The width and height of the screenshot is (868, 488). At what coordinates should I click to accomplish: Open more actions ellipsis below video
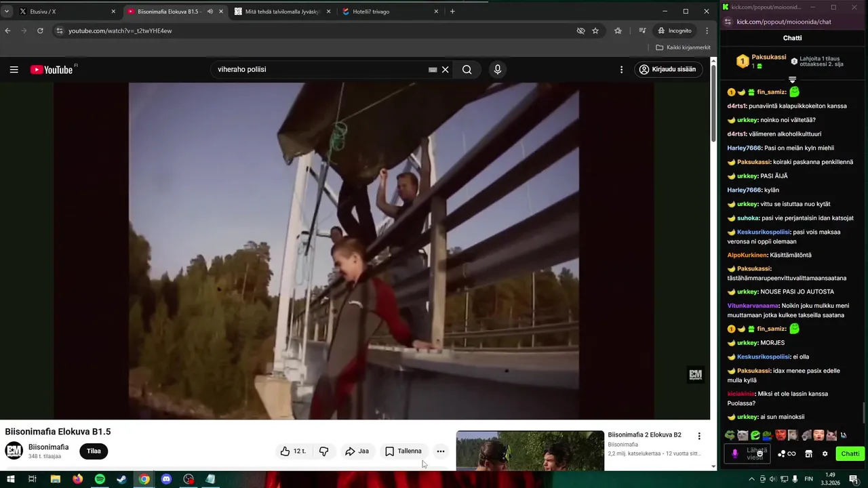441,451
